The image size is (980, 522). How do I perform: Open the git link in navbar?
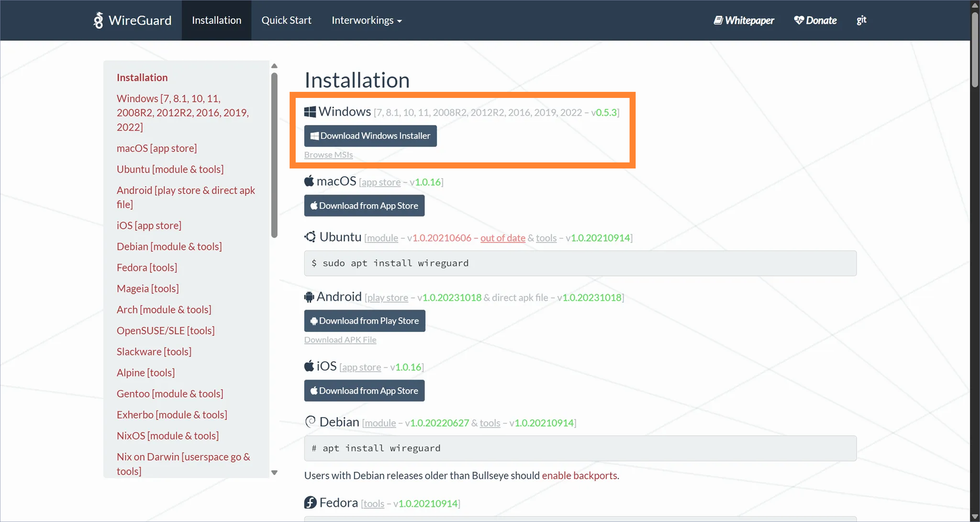point(861,20)
